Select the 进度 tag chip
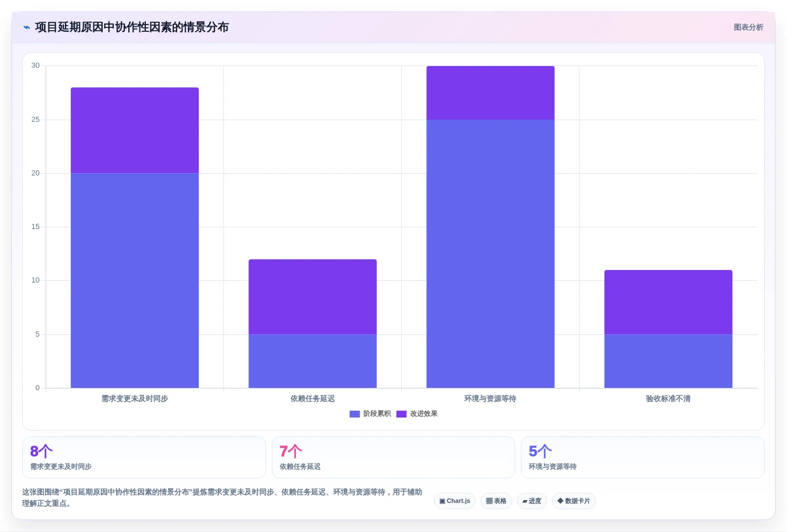 (532, 501)
